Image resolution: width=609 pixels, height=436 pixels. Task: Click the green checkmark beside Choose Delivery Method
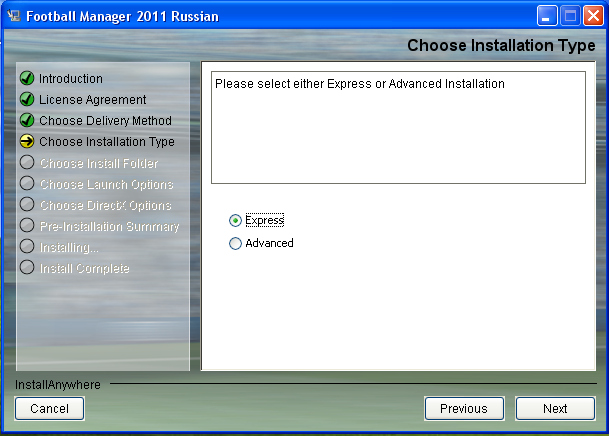pyautogui.click(x=27, y=120)
